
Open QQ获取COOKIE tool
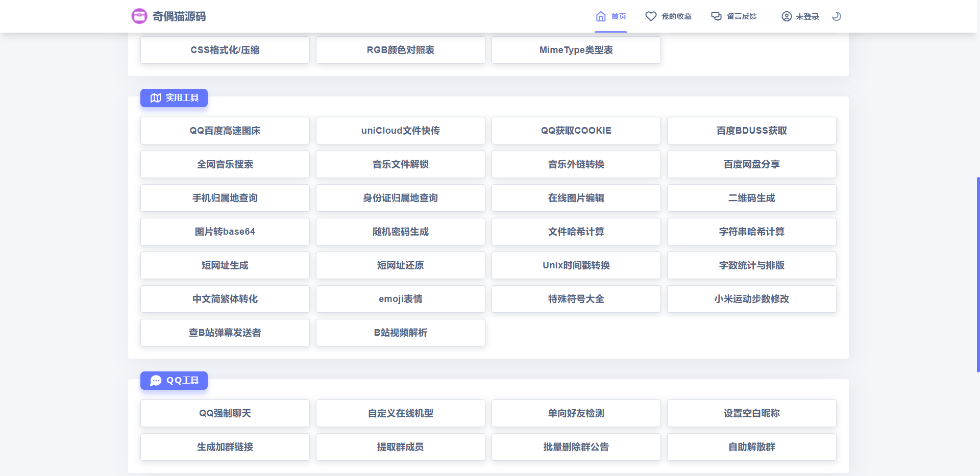coord(576,131)
